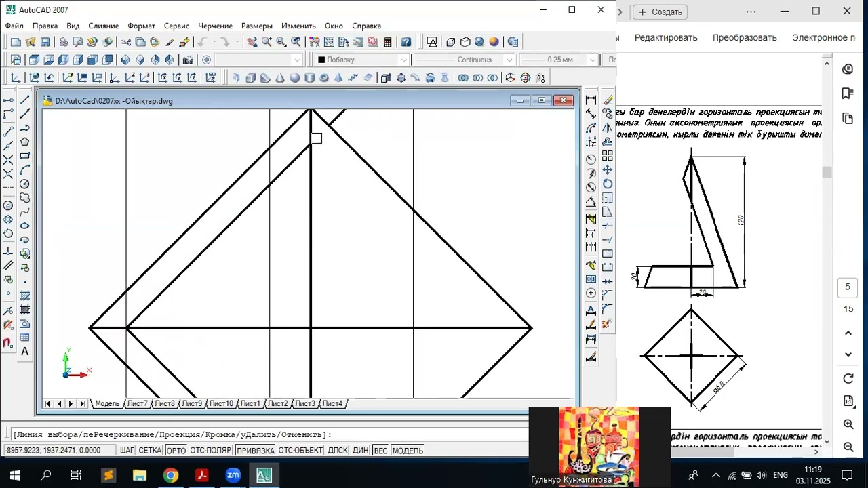The width and height of the screenshot is (868, 488).
Task: Toggle ПРИВЯЗКА object snap
Action: (x=256, y=451)
